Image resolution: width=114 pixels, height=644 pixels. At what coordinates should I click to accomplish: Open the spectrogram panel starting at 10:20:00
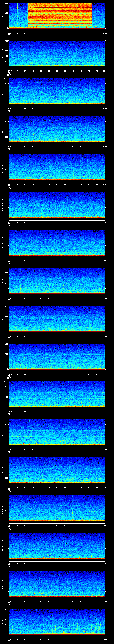[x=57, y=243]
